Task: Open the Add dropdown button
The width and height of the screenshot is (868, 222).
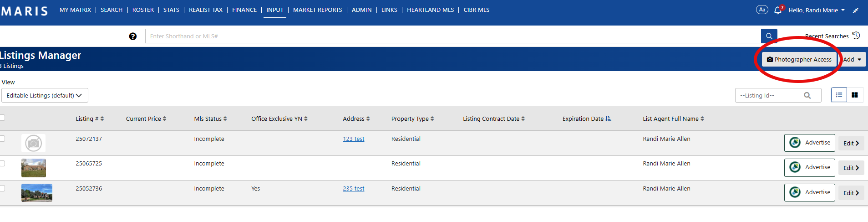Action: point(852,59)
